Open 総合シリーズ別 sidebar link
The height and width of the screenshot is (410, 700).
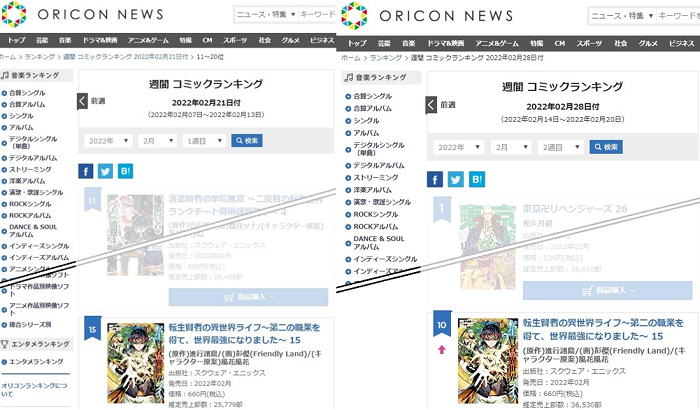click(30, 325)
